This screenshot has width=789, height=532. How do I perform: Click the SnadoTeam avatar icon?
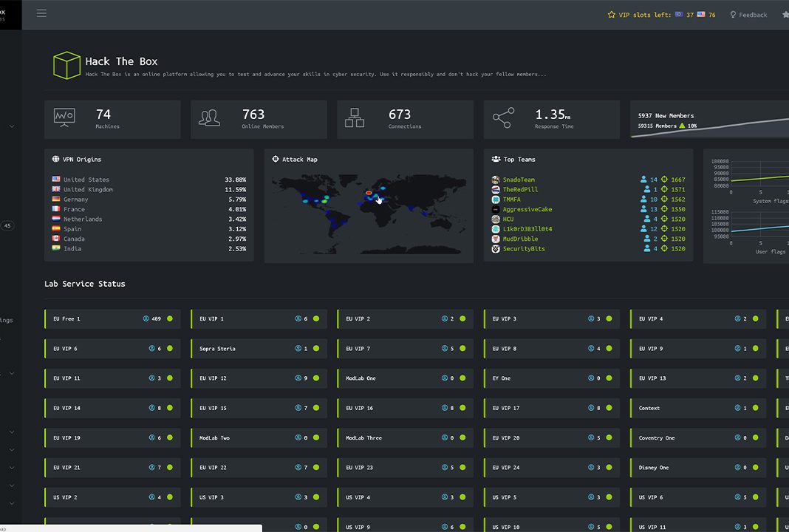(496, 180)
